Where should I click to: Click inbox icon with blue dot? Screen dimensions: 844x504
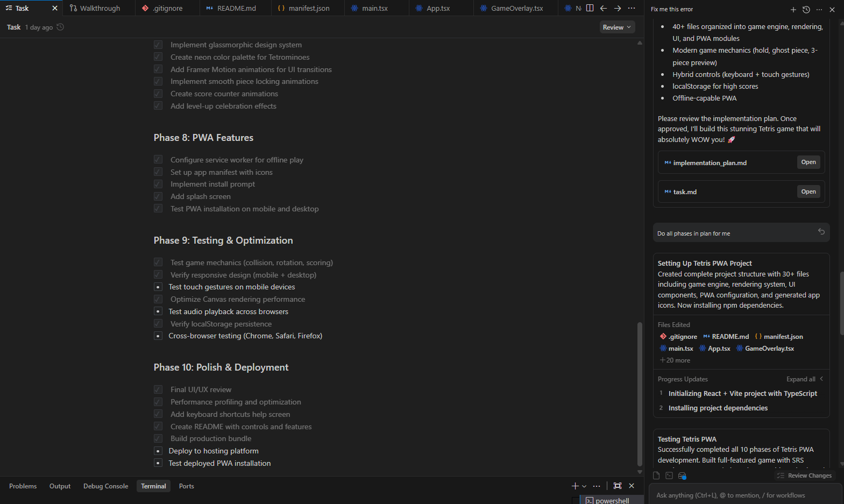pos(682,475)
